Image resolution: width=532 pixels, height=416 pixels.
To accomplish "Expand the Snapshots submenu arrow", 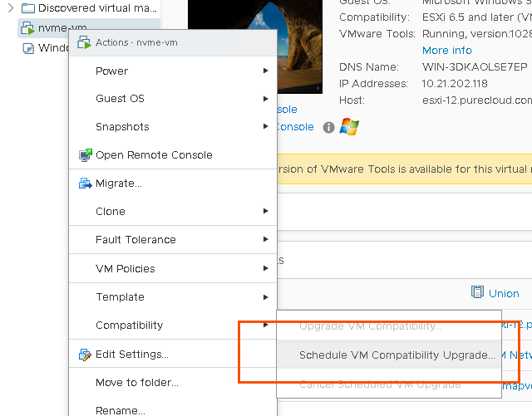I will pos(266,126).
